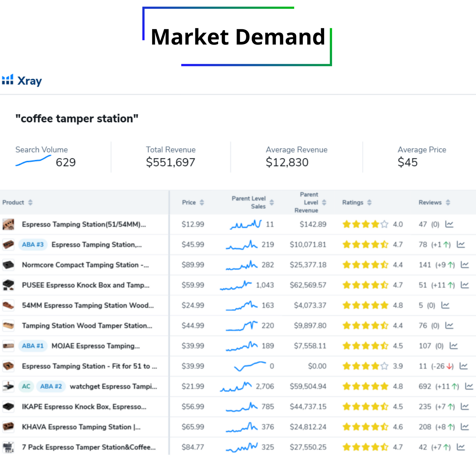The image size is (476, 476).
Task: Click the Espresso Tamping Station(51/54MM) product thumbnail
Action: 8,224
